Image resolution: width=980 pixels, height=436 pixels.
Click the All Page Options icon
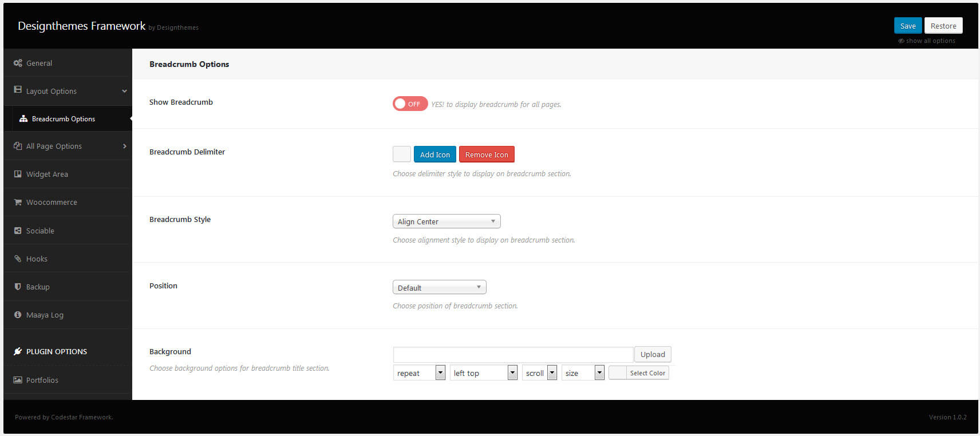(18, 146)
